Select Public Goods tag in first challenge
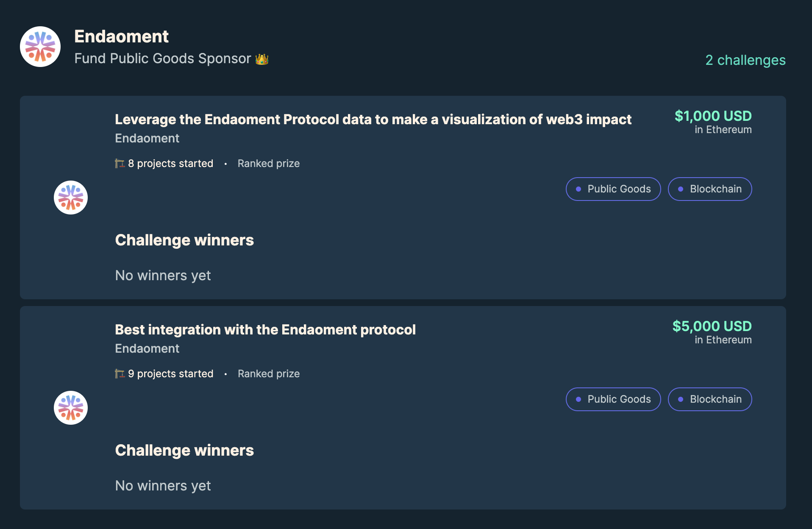This screenshot has width=812, height=529. 613,189
